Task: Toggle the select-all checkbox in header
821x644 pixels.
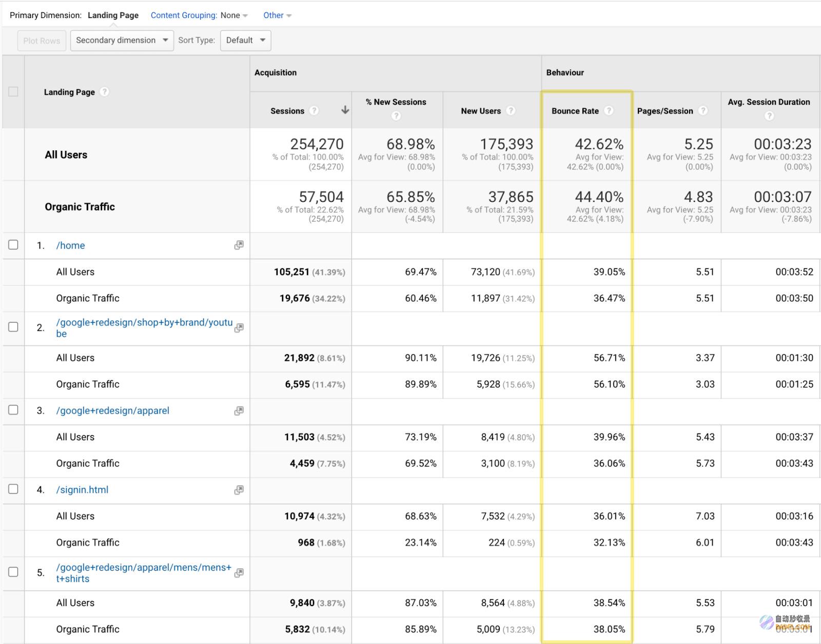Action: (13, 92)
